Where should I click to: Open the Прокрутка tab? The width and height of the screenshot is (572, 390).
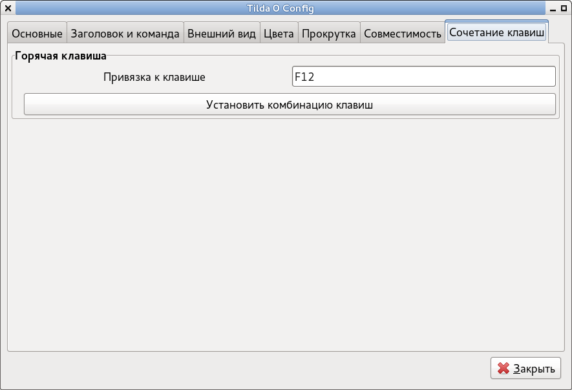(x=329, y=34)
